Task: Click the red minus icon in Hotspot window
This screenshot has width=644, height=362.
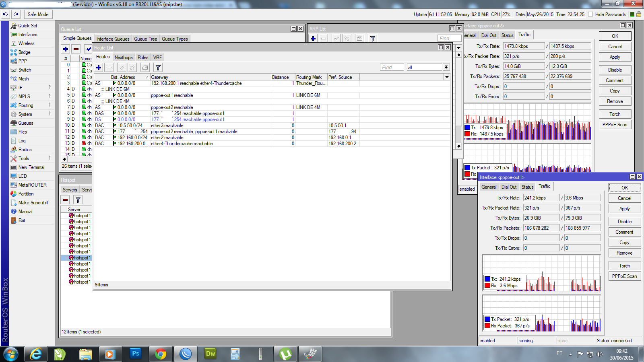Action: click(x=65, y=200)
